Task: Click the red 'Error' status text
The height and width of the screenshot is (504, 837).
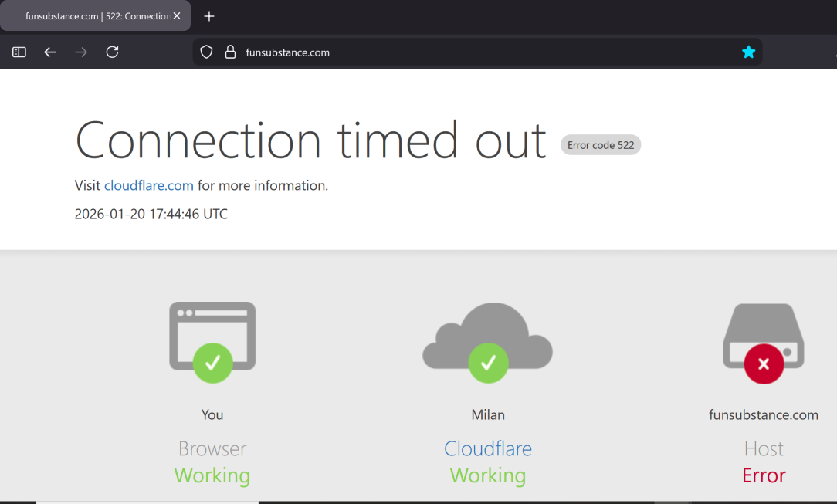Action: coord(764,475)
